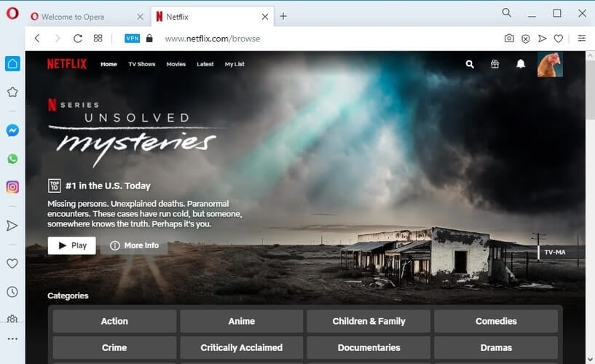This screenshot has width=595, height=364.
Task: Open Facebook Messenger in sidebar
Action: pos(12,130)
